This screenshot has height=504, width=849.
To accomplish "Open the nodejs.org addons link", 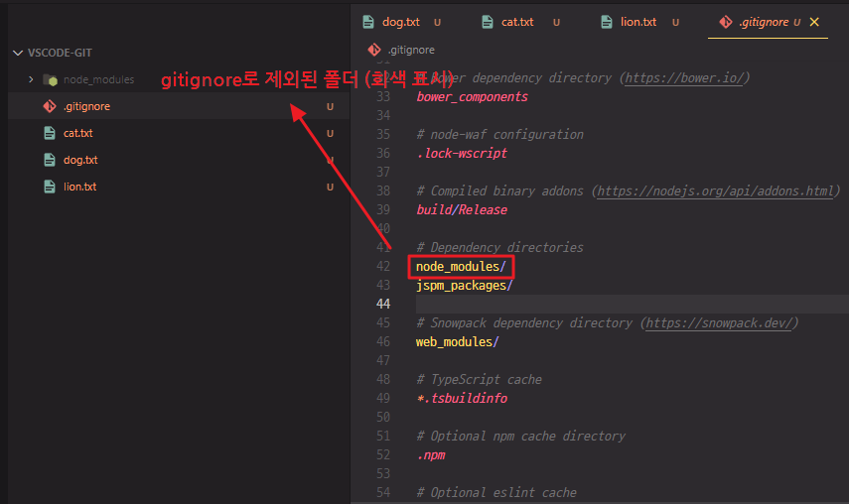I will [716, 190].
